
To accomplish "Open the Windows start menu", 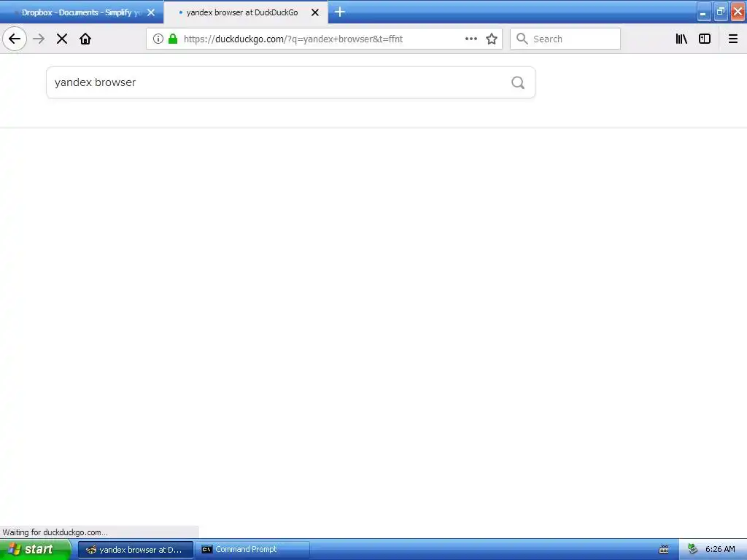I will [x=36, y=550].
